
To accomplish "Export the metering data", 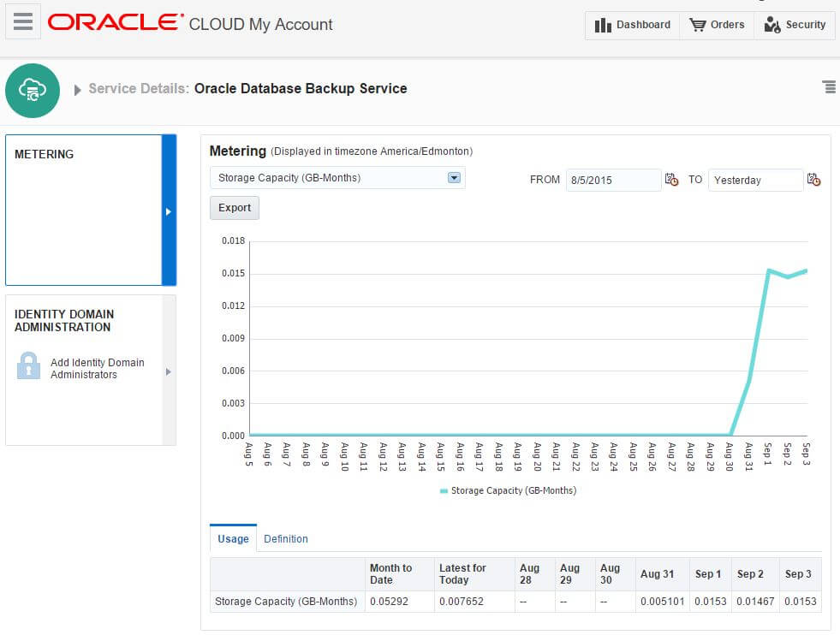I will pos(235,208).
